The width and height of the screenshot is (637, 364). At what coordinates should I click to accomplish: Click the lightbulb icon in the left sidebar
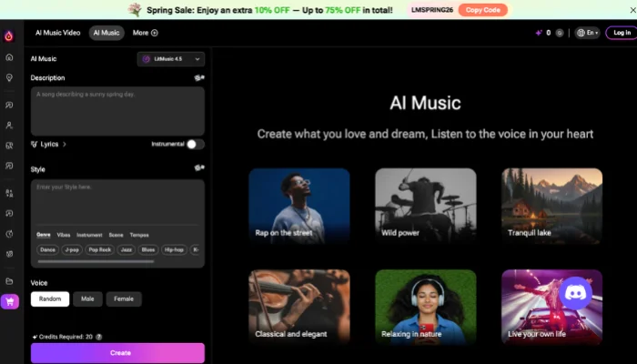click(9, 78)
